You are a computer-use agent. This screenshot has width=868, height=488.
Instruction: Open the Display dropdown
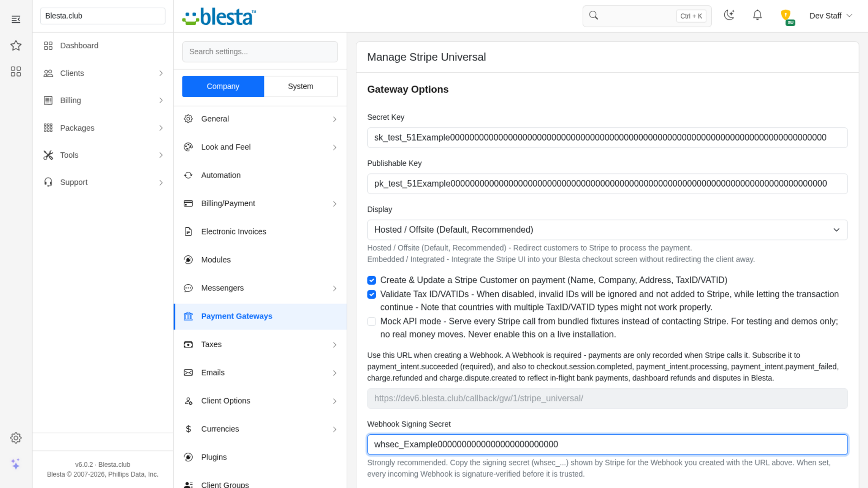click(x=607, y=230)
